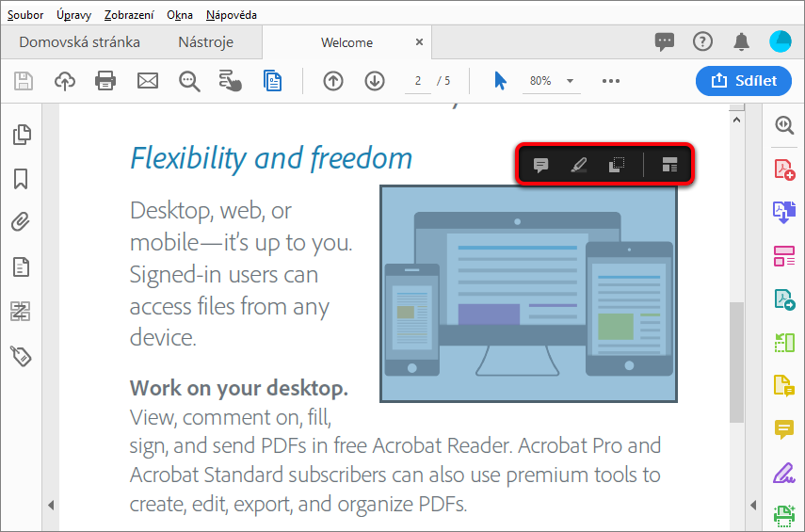Open the user profile avatar
The image size is (805, 532).
click(781, 41)
